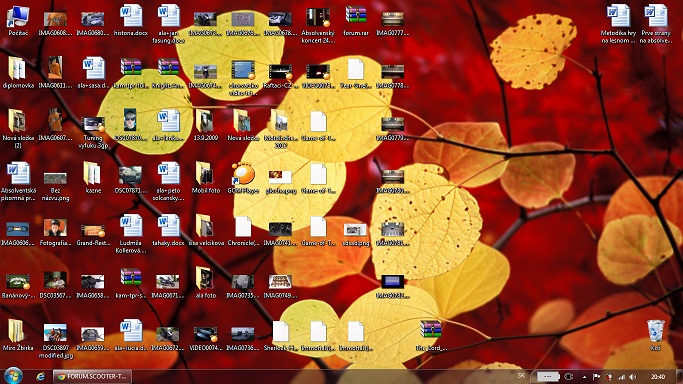Select the DSC03507 photo thumbnail
The image size is (683, 384).
[x=55, y=285]
